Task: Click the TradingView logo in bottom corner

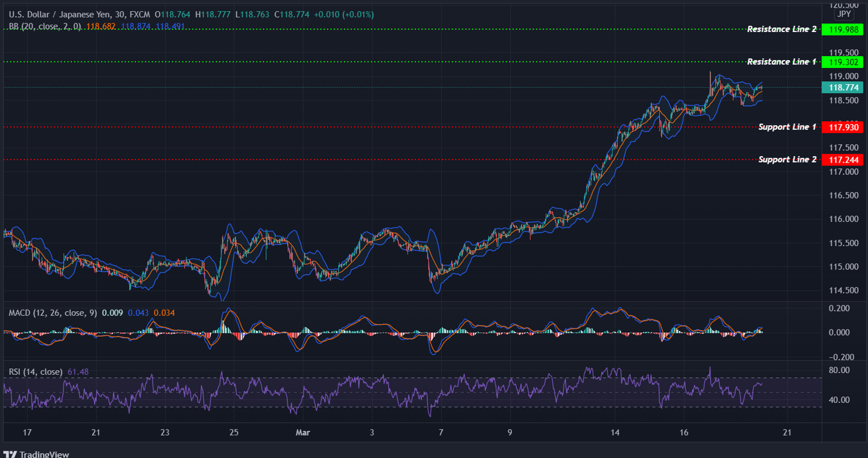Action: point(37,454)
